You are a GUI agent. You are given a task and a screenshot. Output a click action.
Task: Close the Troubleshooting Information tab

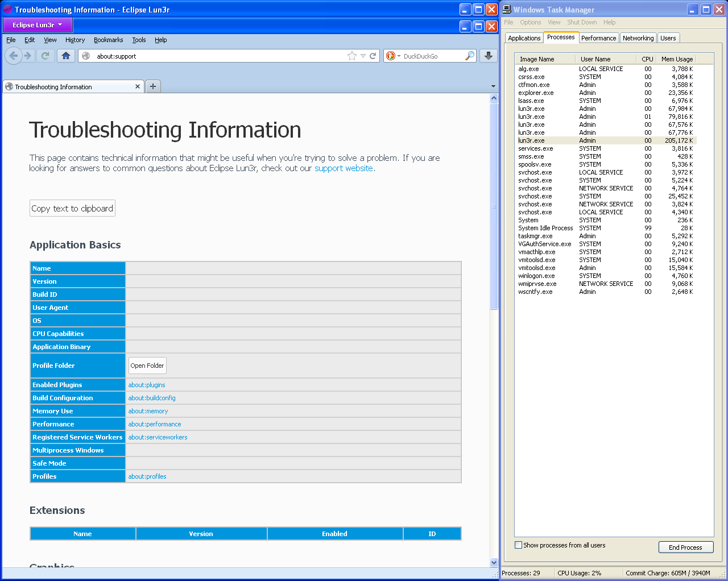138,86
